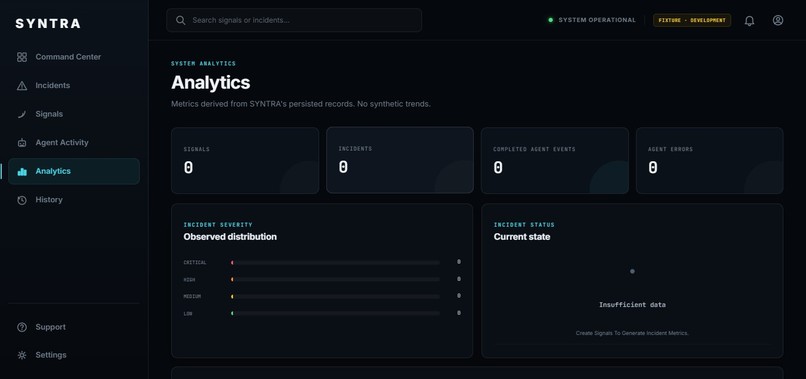Navigate to Agent Activity

click(74, 143)
